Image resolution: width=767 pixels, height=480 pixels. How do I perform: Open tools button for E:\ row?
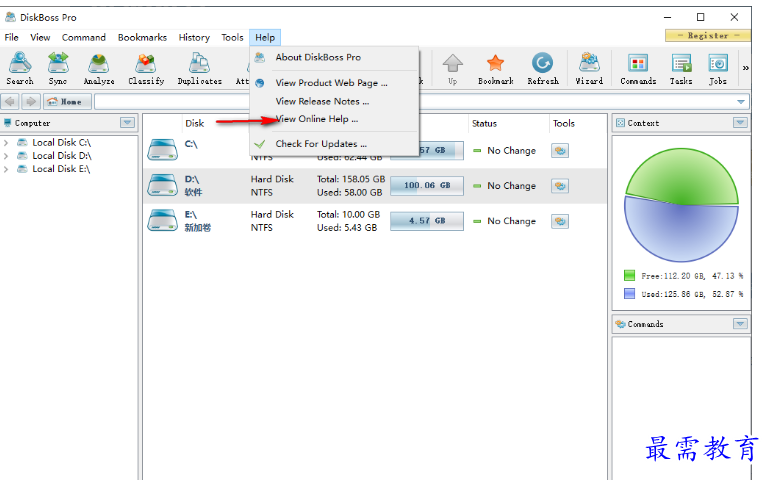(560, 221)
